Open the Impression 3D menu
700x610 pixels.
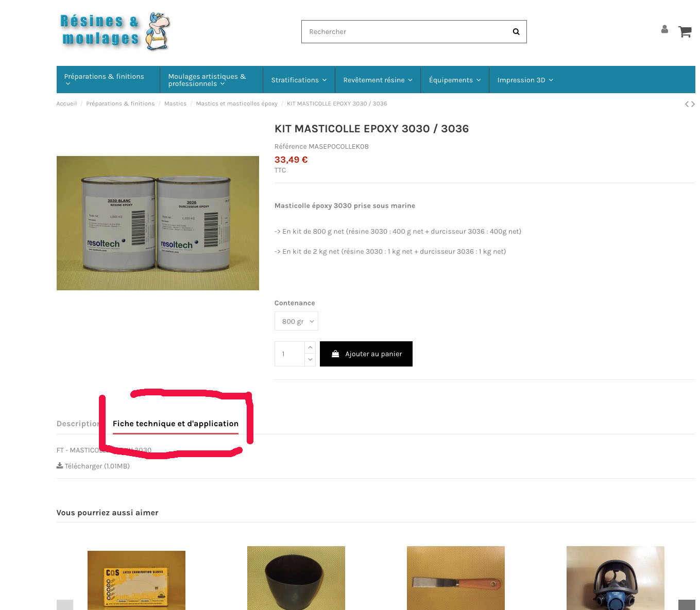525,80
